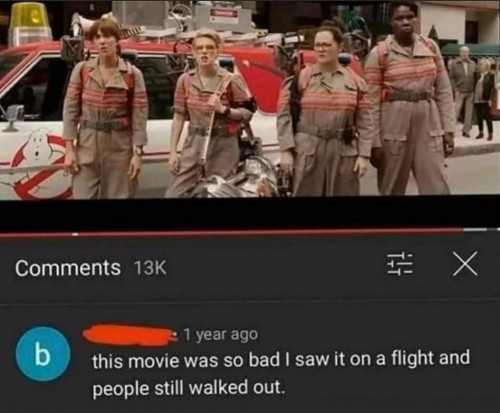Image resolution: width=500 pixels, height=413 pixels.
Task: Open the blue 'b' commenter avatar
Action: point(43,354)
